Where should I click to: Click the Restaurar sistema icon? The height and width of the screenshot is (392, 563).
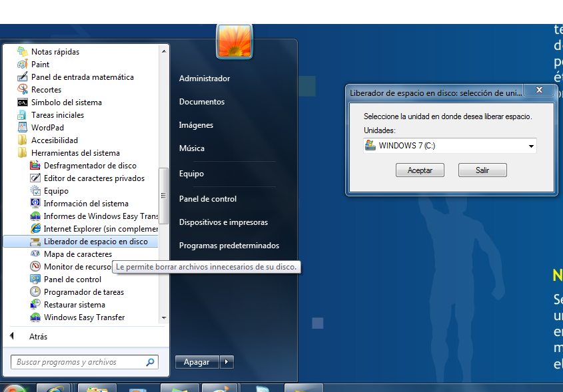[35, 305]
